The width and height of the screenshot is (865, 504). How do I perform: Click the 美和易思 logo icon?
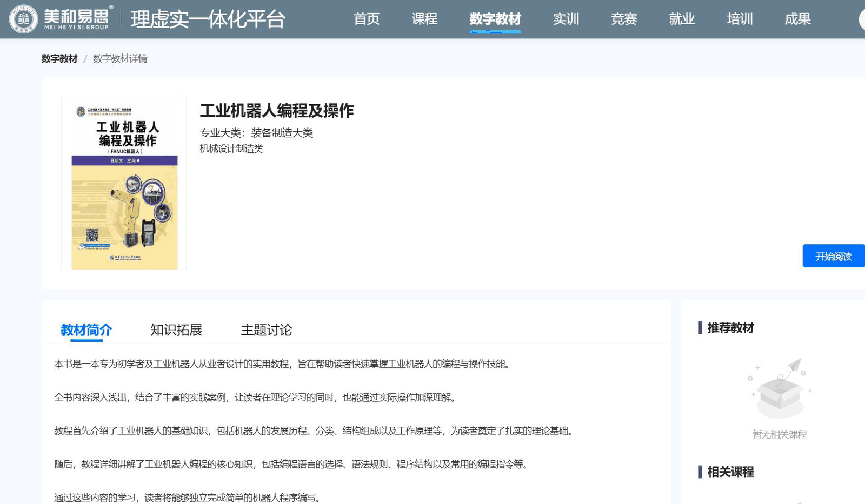[x=59, y=19]
